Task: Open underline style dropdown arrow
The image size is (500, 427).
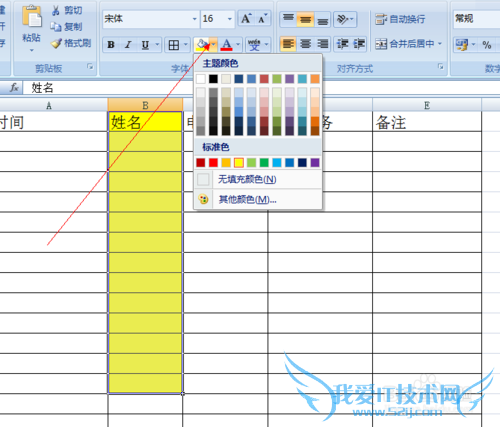Action: tap(157, 45)
